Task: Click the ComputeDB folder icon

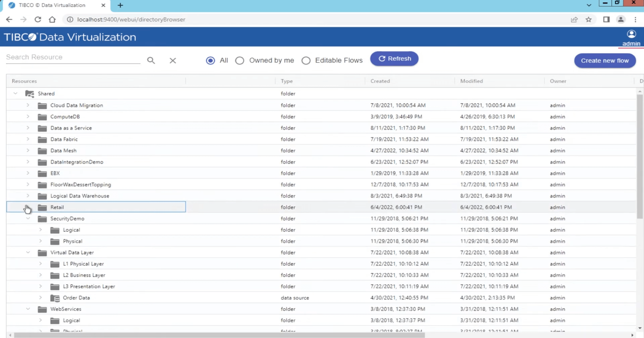Action: 42,117
